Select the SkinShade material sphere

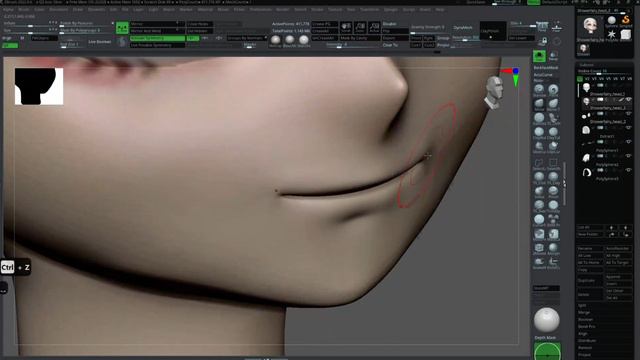pos(303,40)
